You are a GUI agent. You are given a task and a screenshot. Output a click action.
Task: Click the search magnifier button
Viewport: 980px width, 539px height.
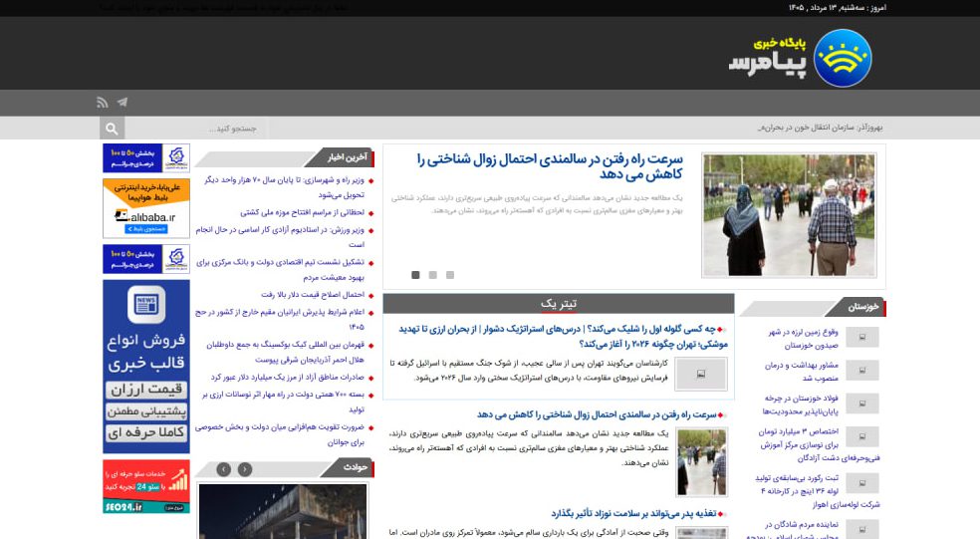pos(112,129)
